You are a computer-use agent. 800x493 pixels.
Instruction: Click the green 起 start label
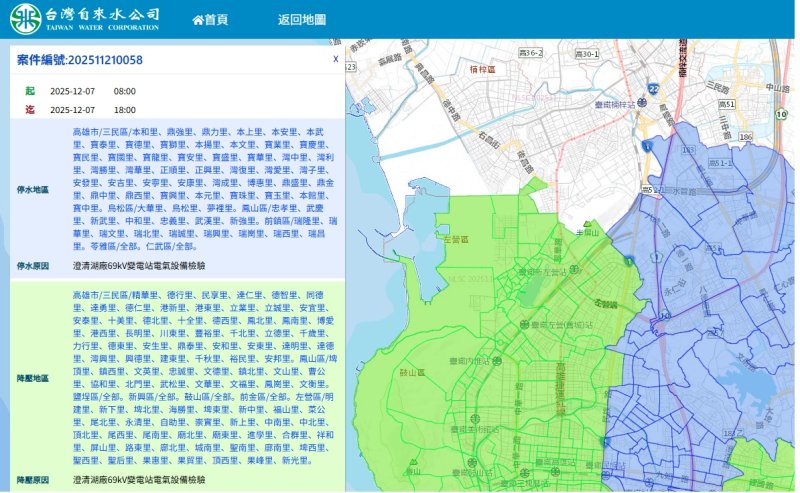click(30, 91)
